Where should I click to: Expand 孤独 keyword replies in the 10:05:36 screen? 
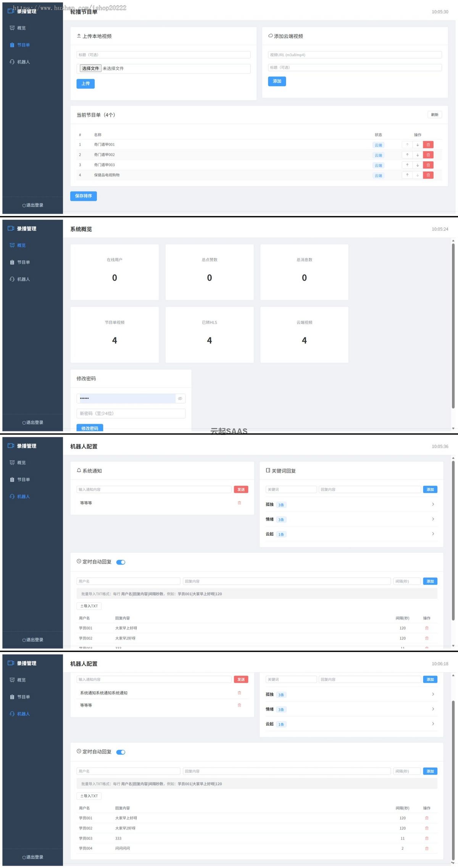click(433, 504)
